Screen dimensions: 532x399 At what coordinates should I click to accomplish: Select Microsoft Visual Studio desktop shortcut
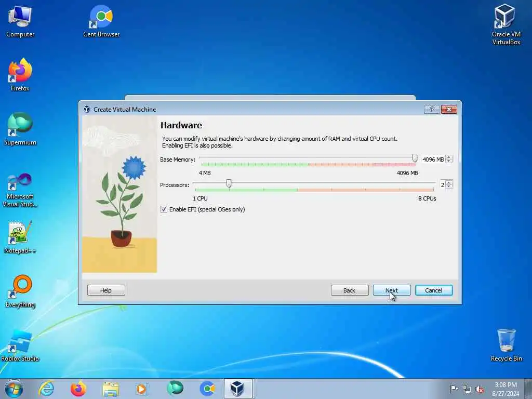click(20, 190)
